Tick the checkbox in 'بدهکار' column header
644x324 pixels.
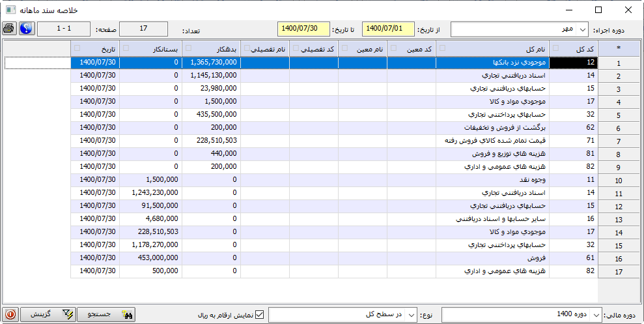pos(189,48)
